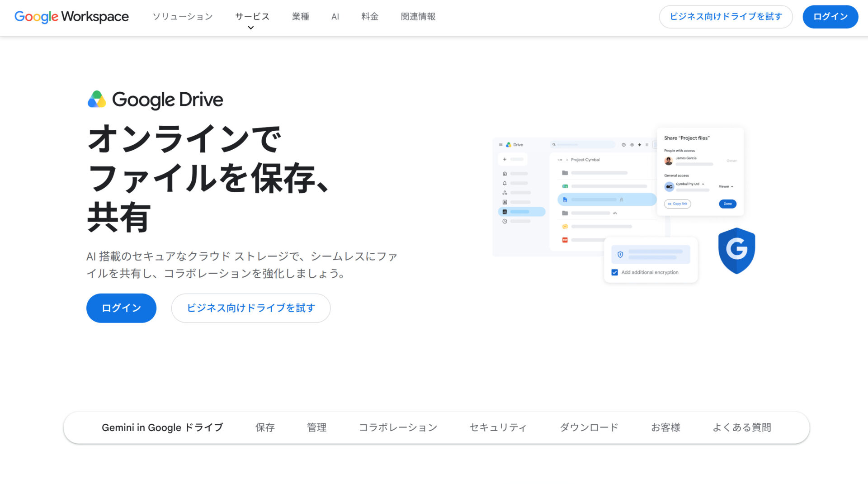Image resolution: width=868 pixels, height=484 pixels.
Task: Select the ダウンロード section tab
Action: pyautogui.click(x=589, y=427)
